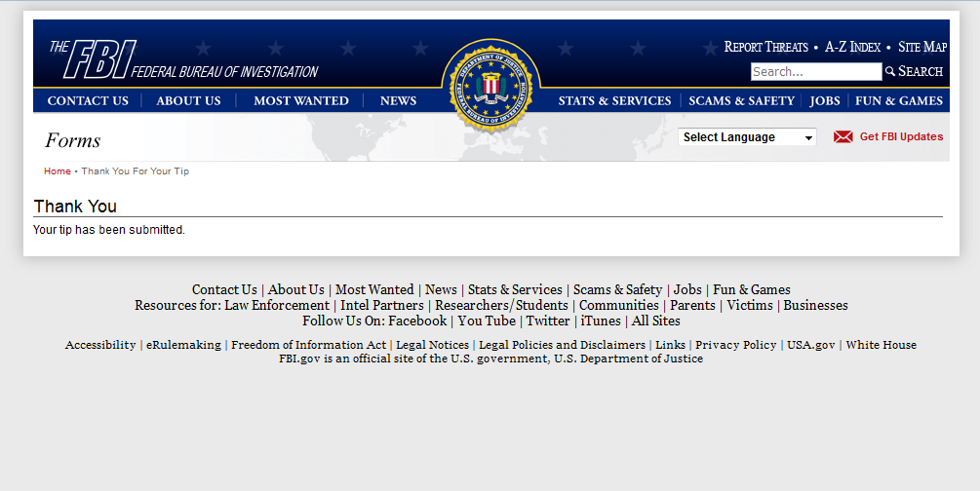Screen dimensions: 980x491
Task: Click into the Search text field
Action: coord(815,71)
